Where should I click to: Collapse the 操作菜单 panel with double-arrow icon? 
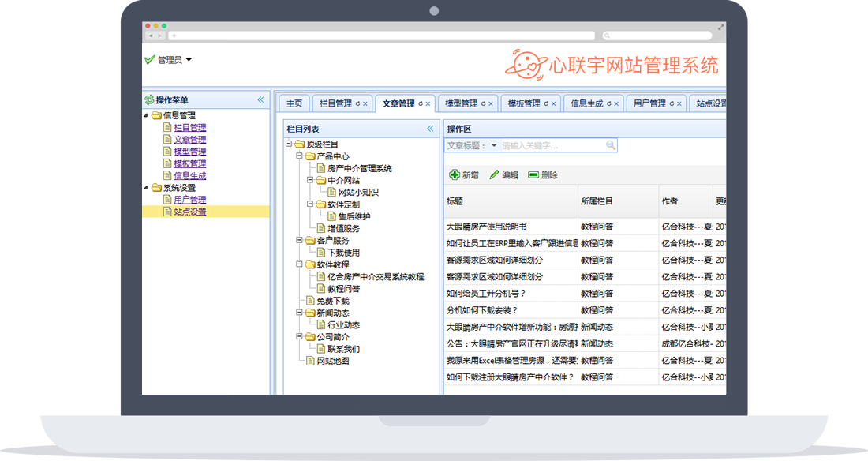pos(260,99)
